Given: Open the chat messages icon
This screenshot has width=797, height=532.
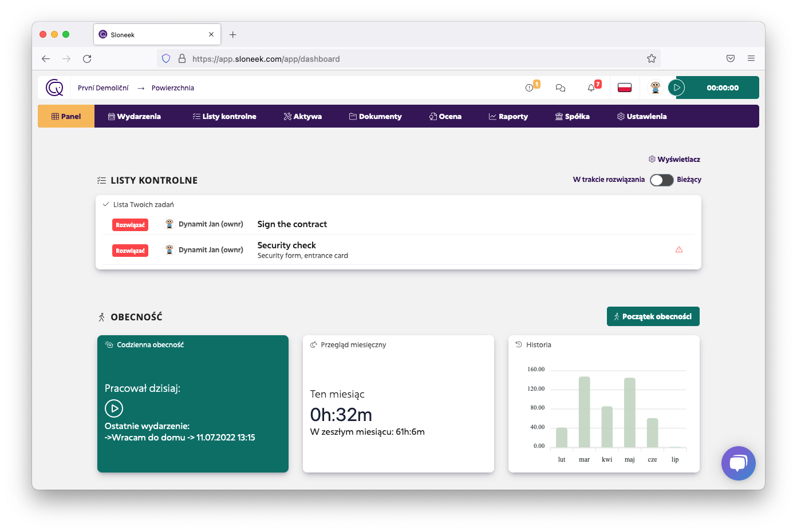Looking at the screenshot, I should [561, 88].
